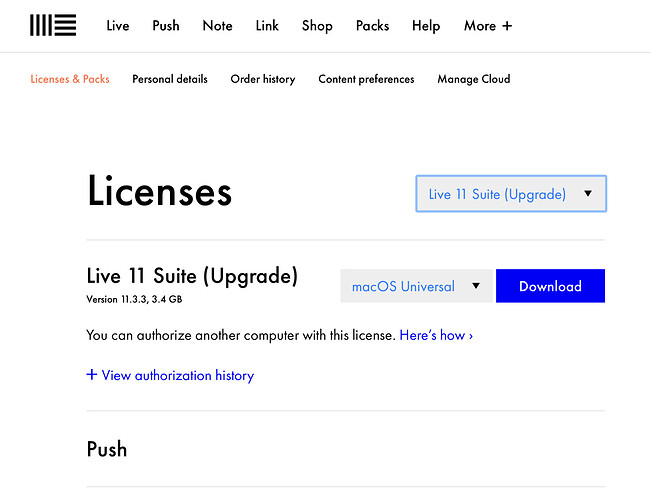Click the Ableton logo icon
651x500 pixels.
click(x=53, y=25)
